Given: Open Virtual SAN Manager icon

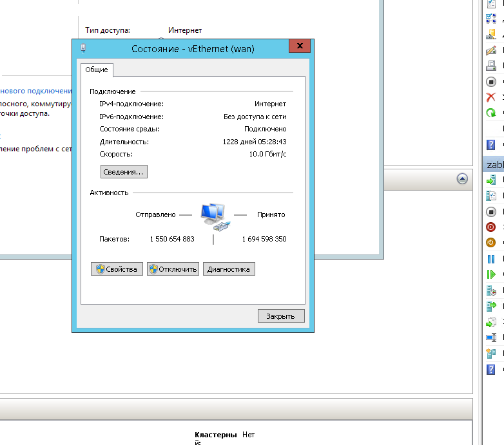Looking at the screenshot, I should pyautogui.click(x=491, y=34).
